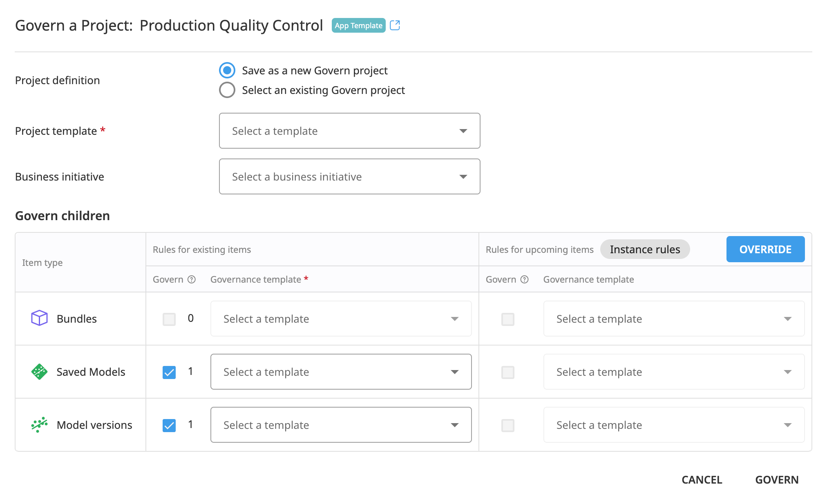827x504 pixels.
Task: Open the Business initiative dropdown
Action: [350, 176]
